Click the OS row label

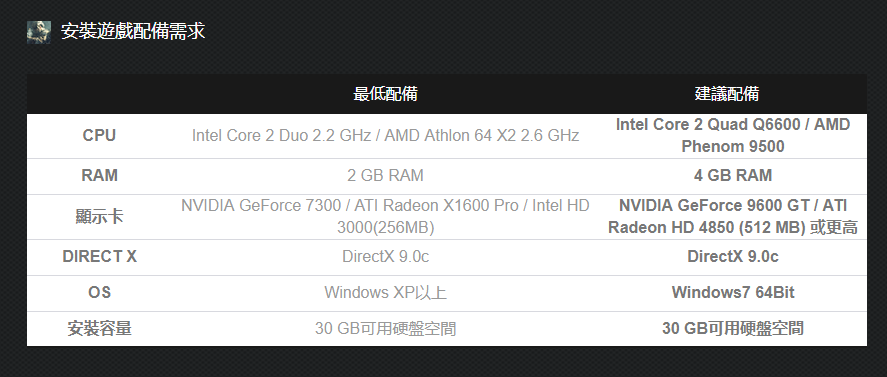[x=100, y=293]
